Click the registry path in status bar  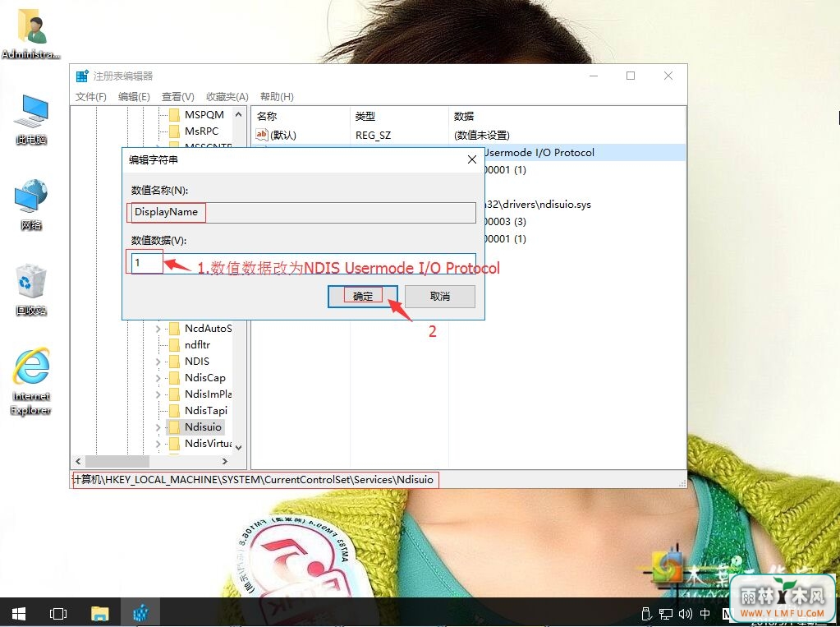coord(255,480)
